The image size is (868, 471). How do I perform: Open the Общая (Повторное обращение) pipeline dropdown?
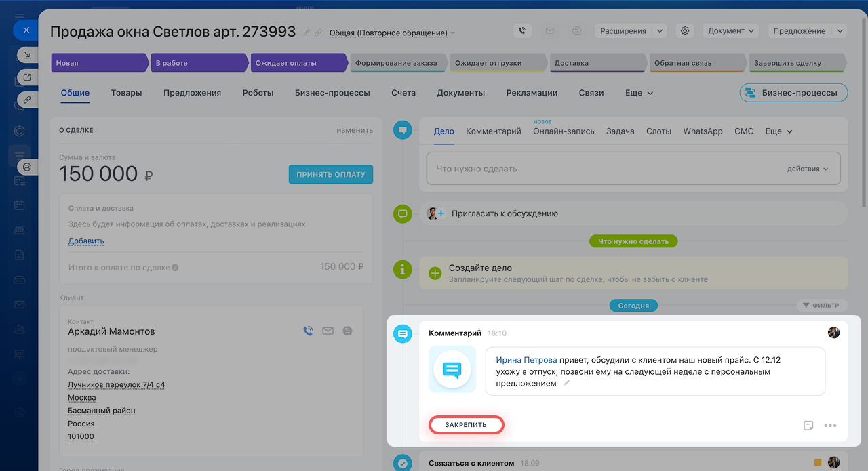(392, 33)
